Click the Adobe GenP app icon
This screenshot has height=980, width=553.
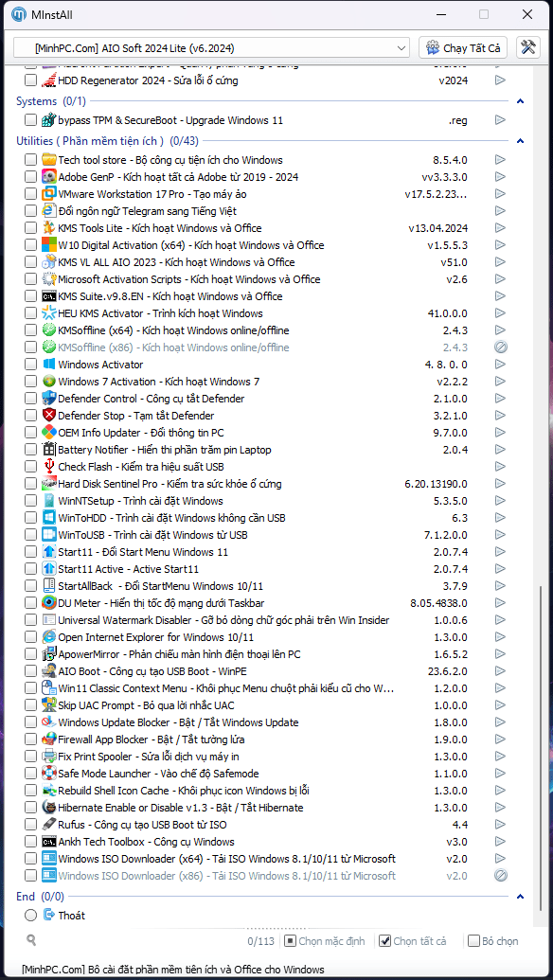(x=48, y=177)
